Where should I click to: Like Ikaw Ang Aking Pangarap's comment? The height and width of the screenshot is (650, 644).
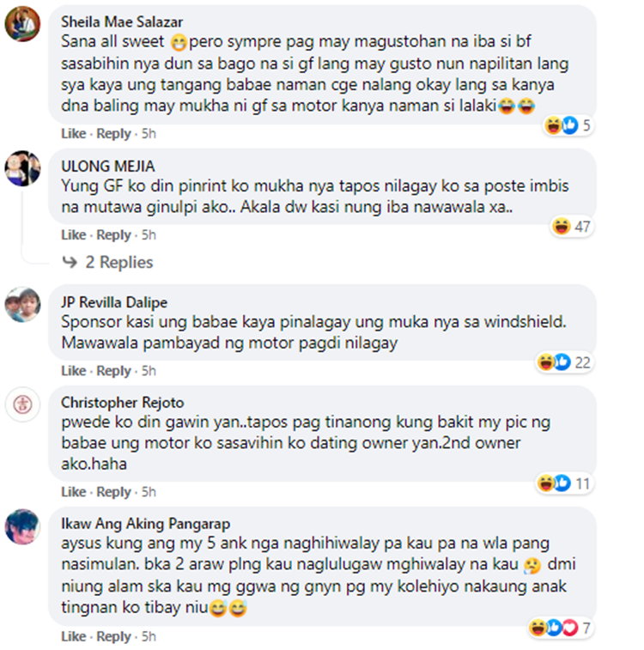tap(73, 636)
